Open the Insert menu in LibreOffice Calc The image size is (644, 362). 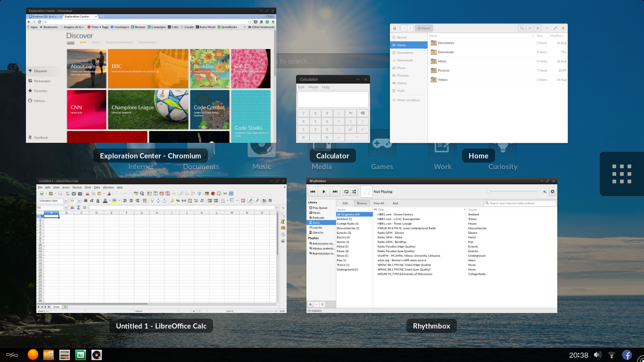(66, 188)
